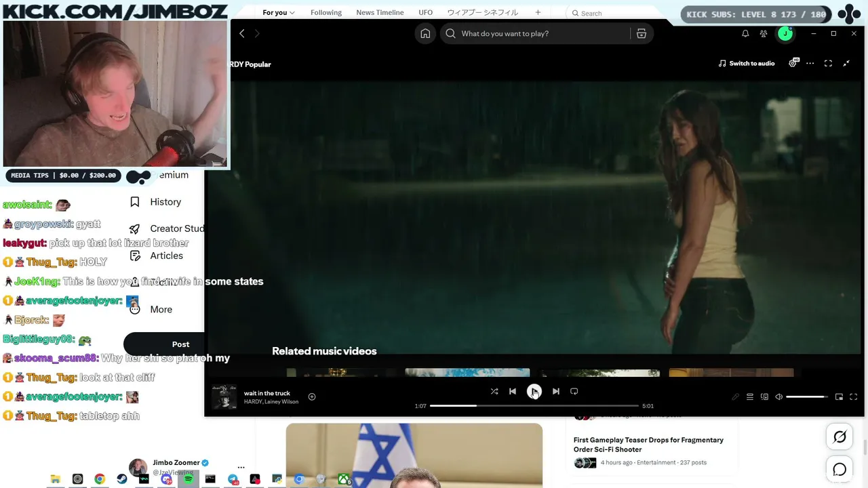Open the UFO tab
The height and width of the screenshot is (488, 868).
pyautogui.click(x=425, y=13)
